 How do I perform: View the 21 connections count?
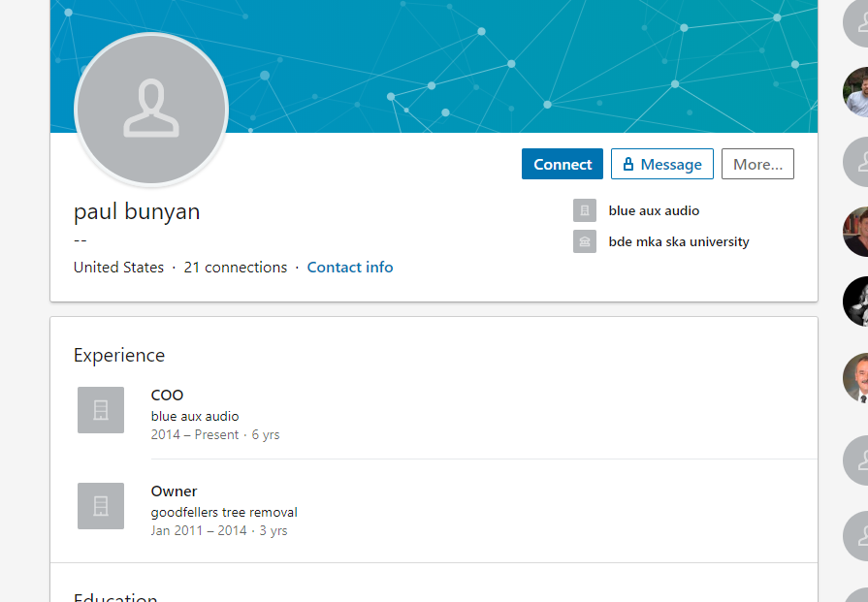[x=236, y=268]
